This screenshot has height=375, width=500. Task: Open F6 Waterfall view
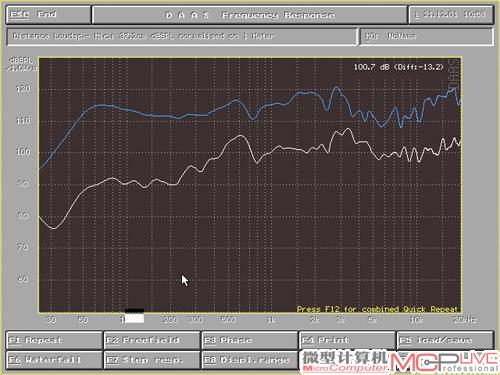click(x=54, y=360)
